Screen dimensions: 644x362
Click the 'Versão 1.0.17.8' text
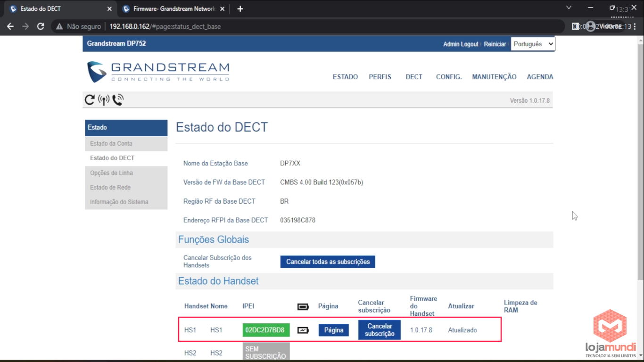(529, 101)
